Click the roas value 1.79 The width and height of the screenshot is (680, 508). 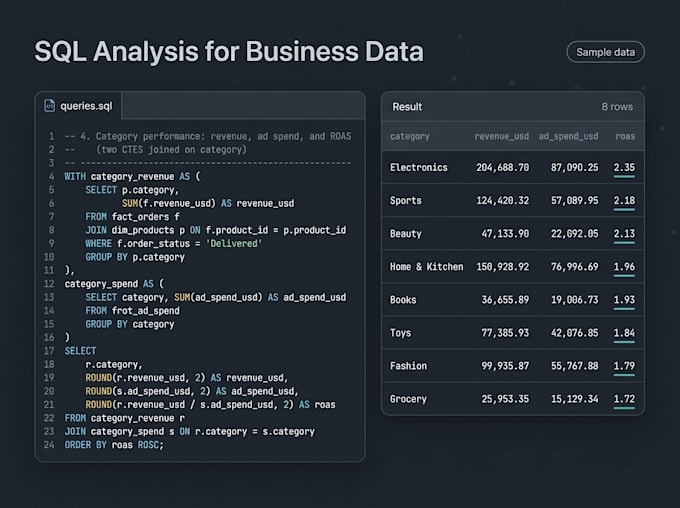pyautogui.click(x=624, y=366)
